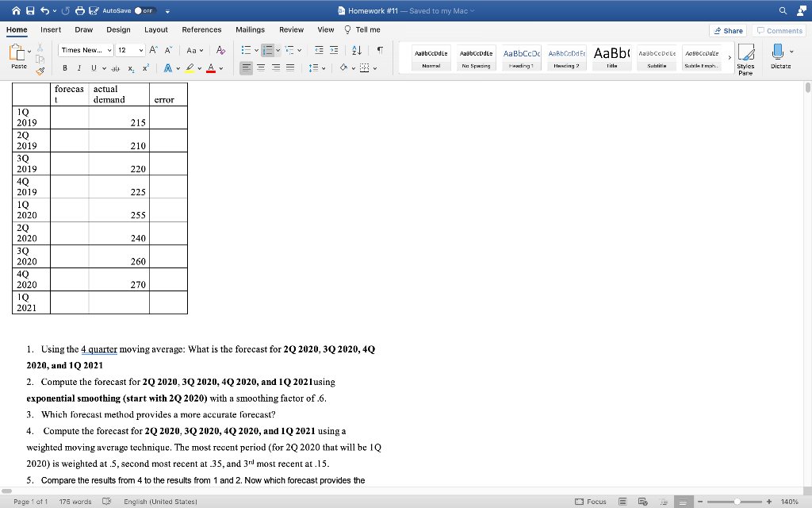The width and height of the screenshot is (812, 508).
Task: Apply the text highlight color
Action: coord(190,67)
